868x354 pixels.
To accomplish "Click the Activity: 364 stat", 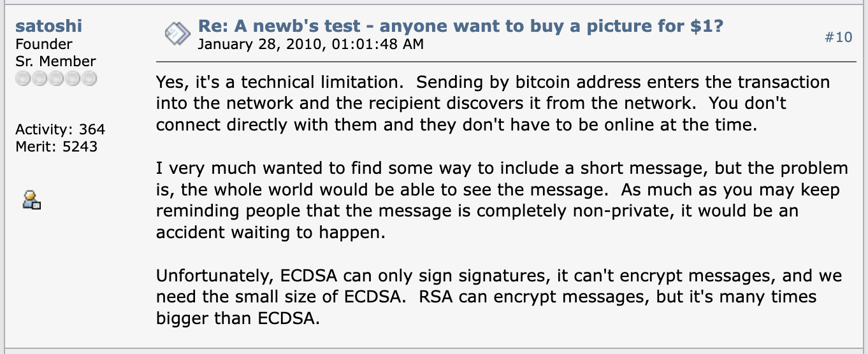I will click(x=61, y=130).
